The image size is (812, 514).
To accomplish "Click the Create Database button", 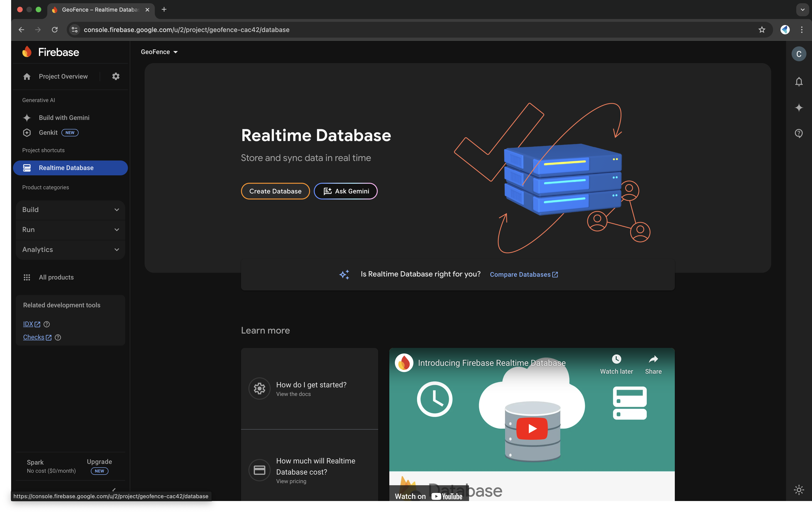I will tap(275, 191).
